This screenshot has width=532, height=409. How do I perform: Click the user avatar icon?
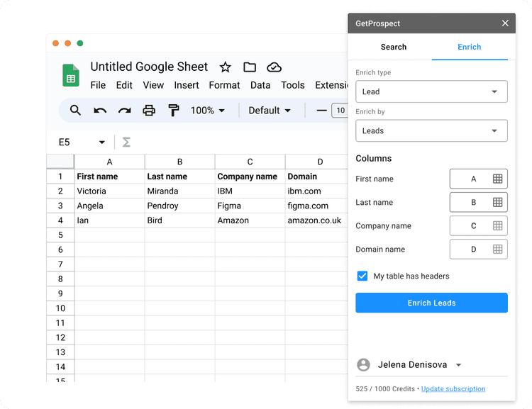tap(363, 365)
